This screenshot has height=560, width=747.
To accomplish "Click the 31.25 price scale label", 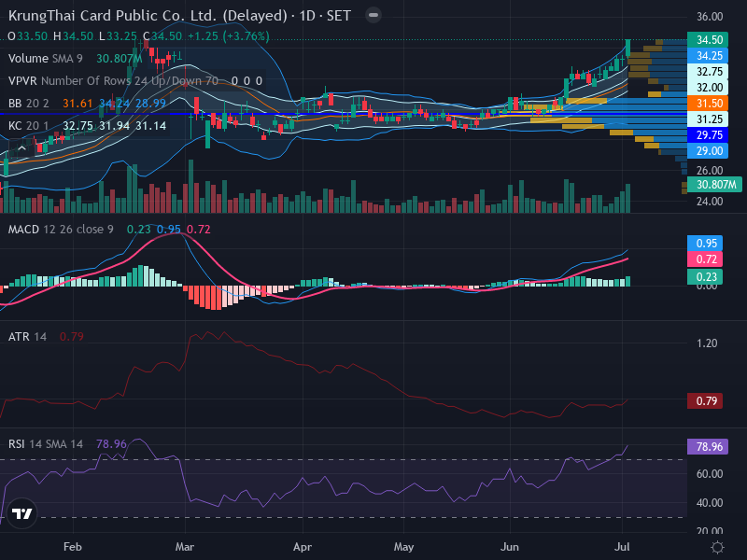I will click(708, 119).
